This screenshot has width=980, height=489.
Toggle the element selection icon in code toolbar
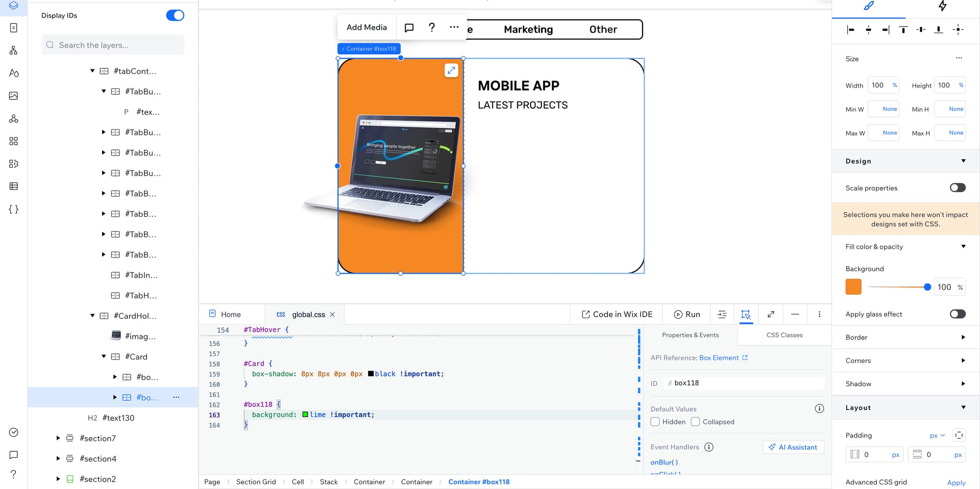[x=746, y=315]
